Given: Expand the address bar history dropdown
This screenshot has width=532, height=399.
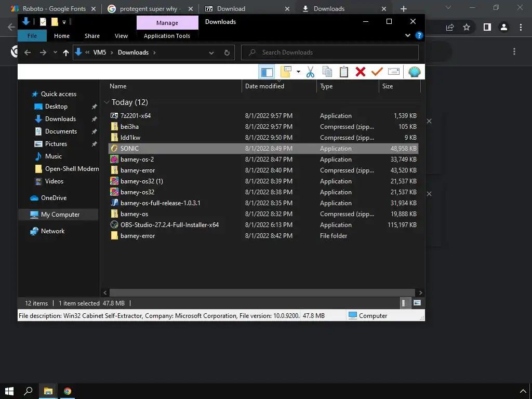Looking at the screenshot, I should 211,53.
